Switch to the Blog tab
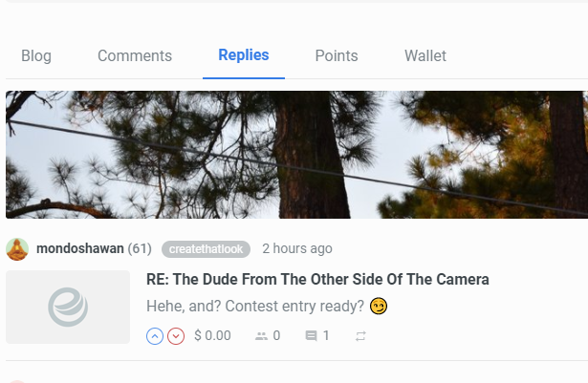Screen dimensions: 588x383 [x=36, y=56]
